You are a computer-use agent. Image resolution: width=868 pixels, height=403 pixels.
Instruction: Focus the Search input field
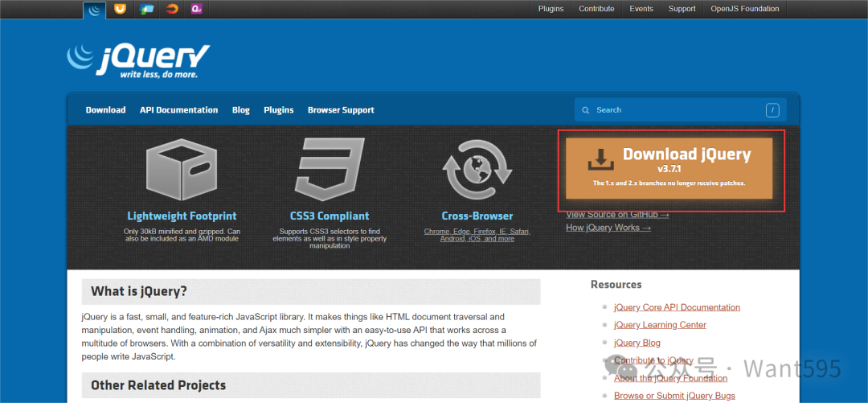681,109
